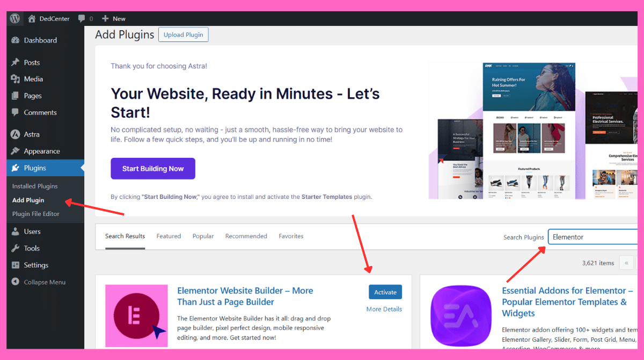Open the Media library icon
The height and width of the screenshot is (360, 644).
[15, 79]
